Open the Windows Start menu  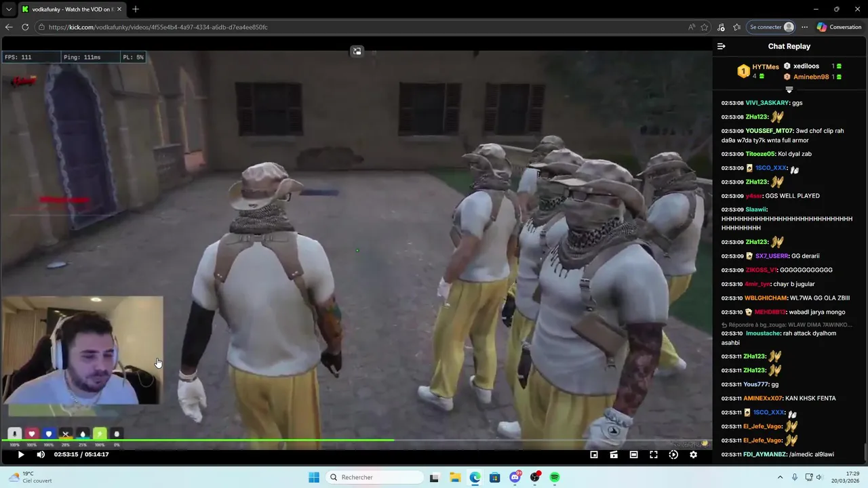[314, 477]
